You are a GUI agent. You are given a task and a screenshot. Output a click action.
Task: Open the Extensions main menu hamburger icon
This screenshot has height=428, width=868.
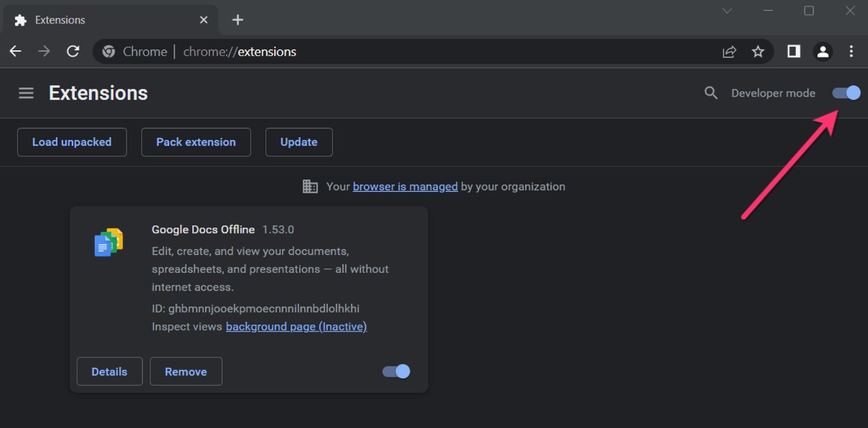(x=27, y=93)
